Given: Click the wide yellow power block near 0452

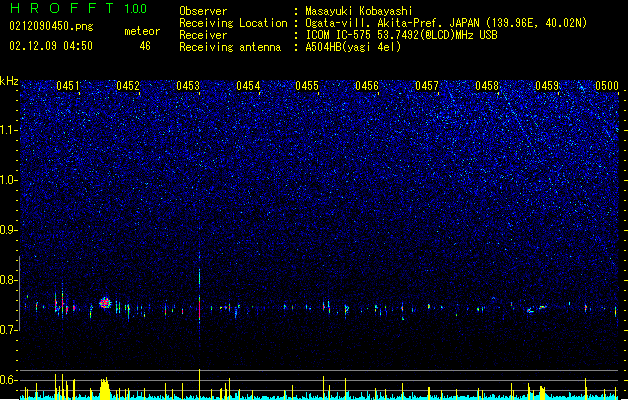Looking at the screenshot, I should click(105, 388).
